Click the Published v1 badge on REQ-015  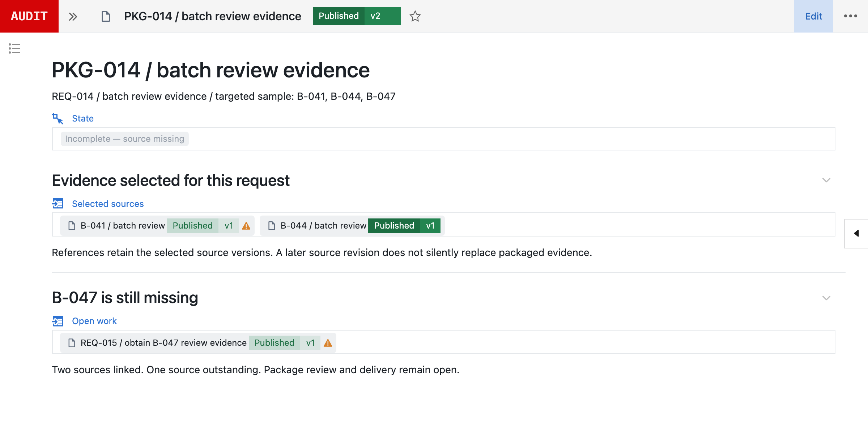[x=285, y=343]
